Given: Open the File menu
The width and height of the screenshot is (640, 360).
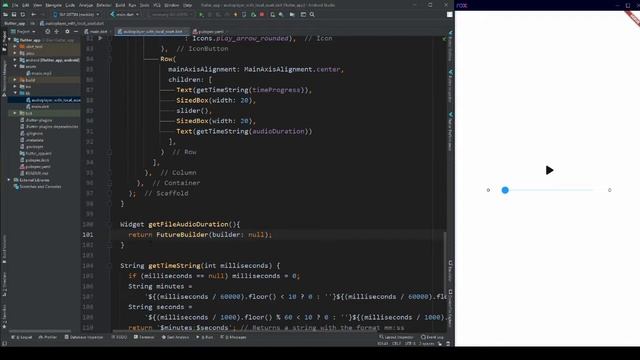Looking at the screenshot, I should (15, 5).
